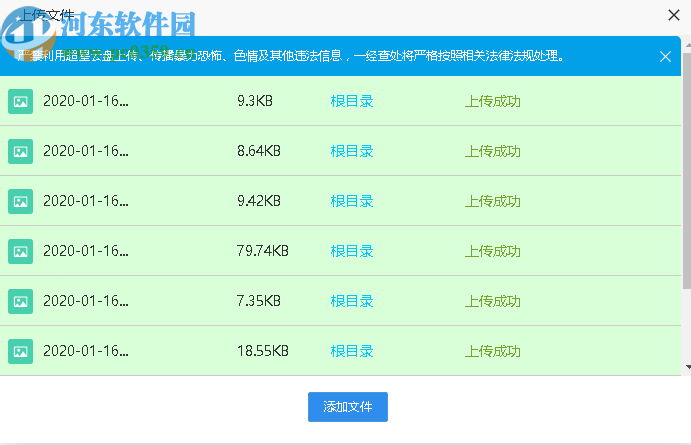
Task: Select file name in the 79.74KB row
Action: coord(86,251)
